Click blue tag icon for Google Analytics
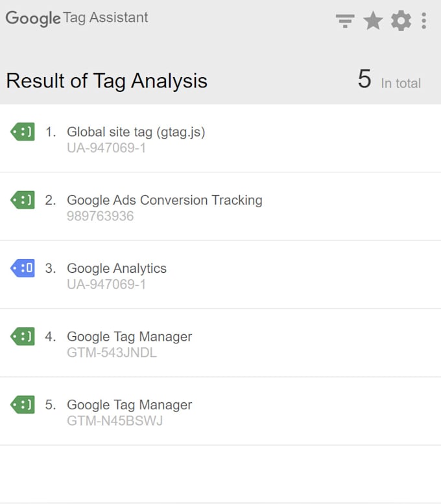 point(23,268)
